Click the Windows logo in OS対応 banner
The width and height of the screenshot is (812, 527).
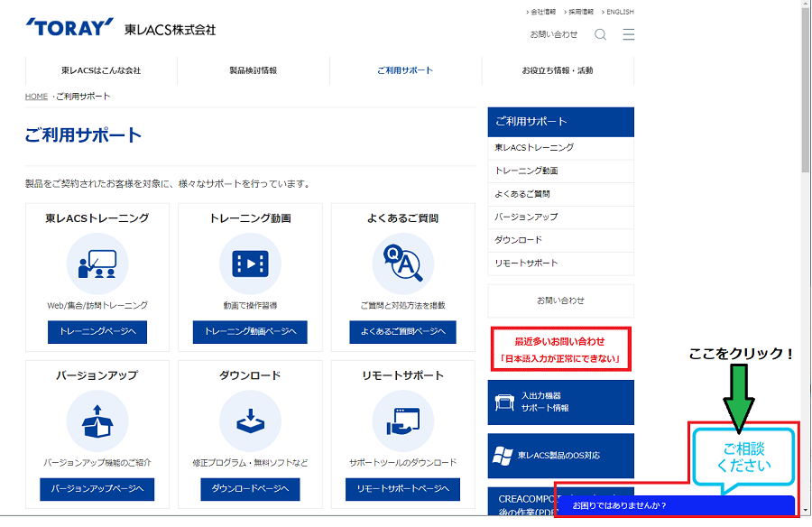point(503,456)
